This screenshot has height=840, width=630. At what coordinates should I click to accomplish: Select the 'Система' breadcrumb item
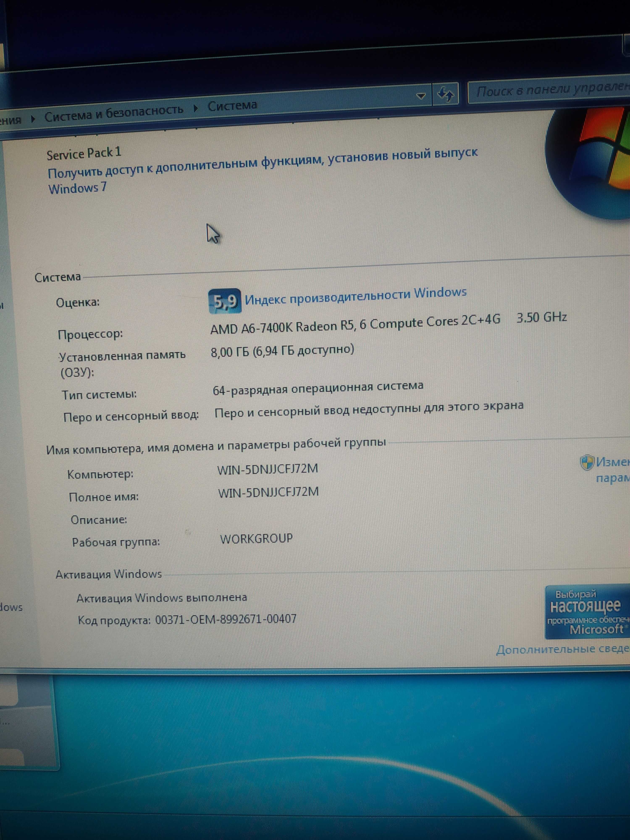(x=232, y=105)
